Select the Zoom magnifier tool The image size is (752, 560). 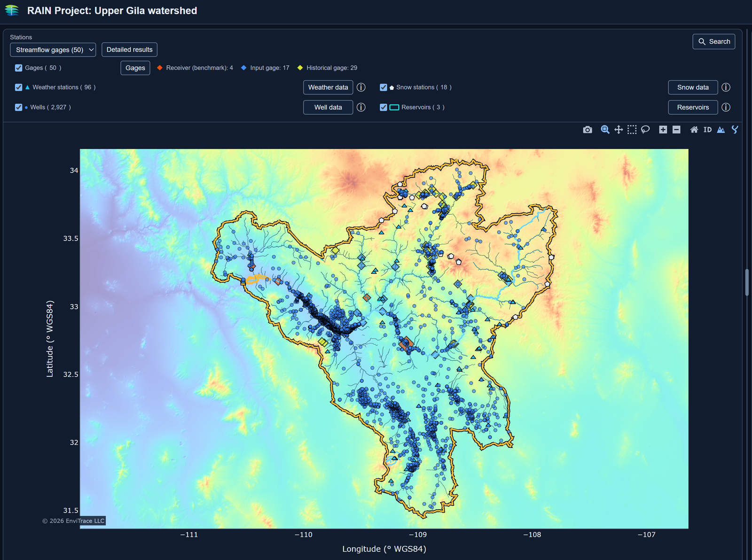605,130
